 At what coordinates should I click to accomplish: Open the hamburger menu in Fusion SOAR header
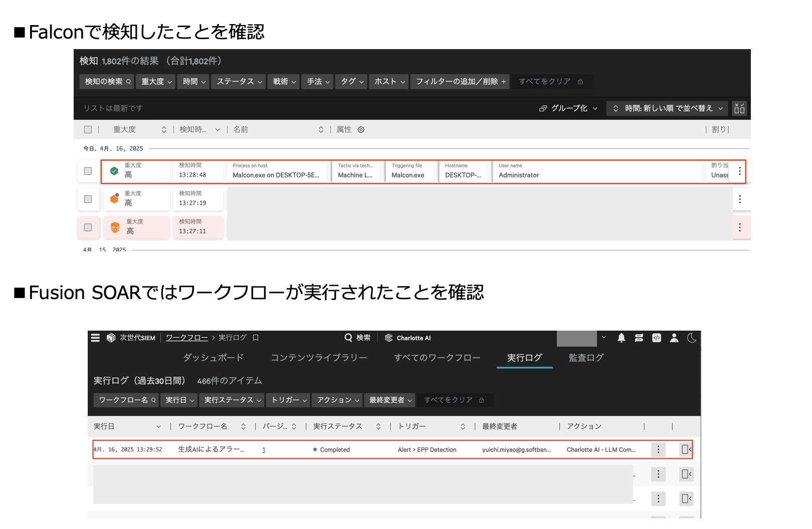tap(95, 338)
